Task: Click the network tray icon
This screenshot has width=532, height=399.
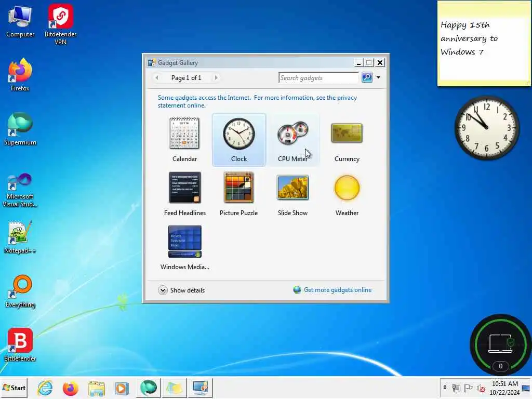Action: click(x=456, y=388)
